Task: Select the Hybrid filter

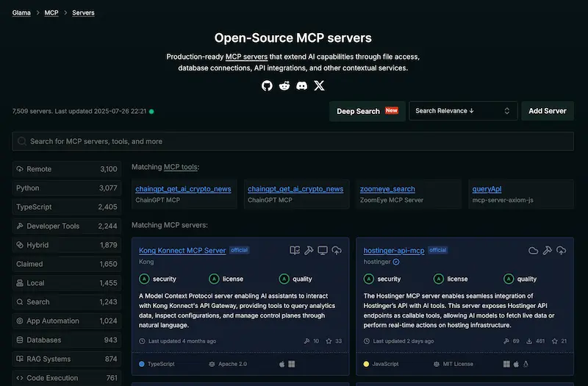Action: pos(67,245)
